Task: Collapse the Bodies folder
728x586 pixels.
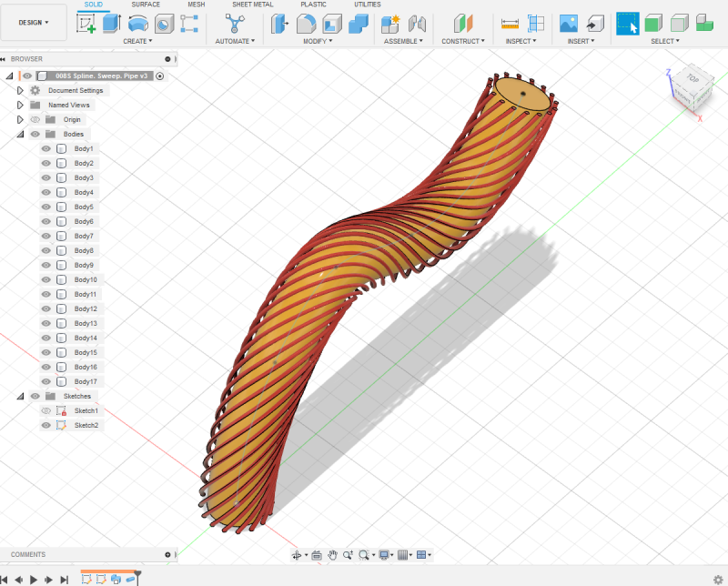Action: coord(20,134)
